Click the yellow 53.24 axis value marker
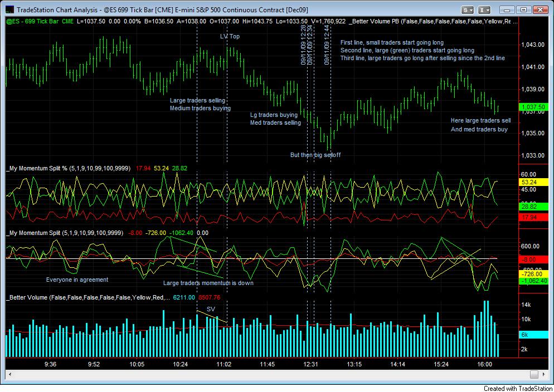Image resolution: width=554 pixels, height=392 pixels. (x=533, y=183)
